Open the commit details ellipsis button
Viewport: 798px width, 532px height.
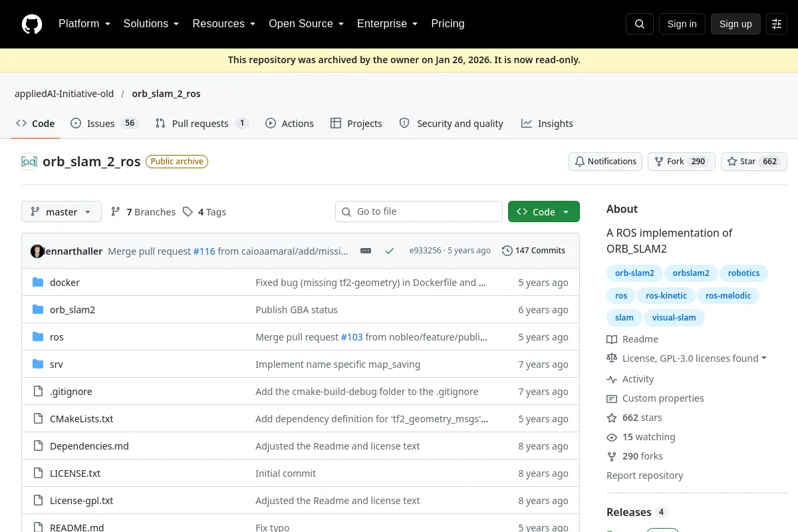(366, 251)
